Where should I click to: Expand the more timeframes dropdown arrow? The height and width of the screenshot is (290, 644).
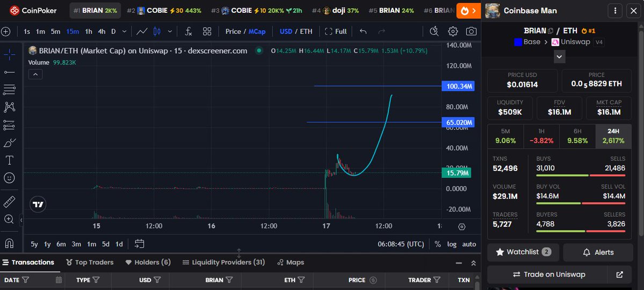[x=124, y=31]
